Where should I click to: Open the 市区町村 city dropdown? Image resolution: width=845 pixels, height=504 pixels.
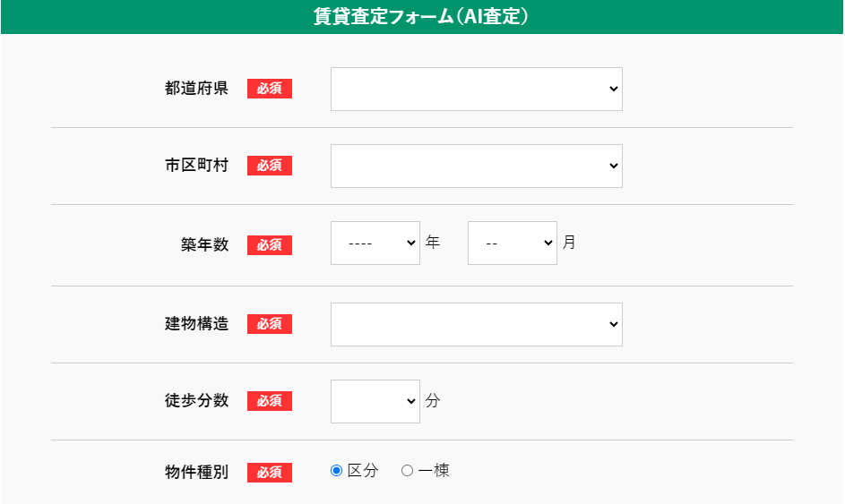[477, 166]
